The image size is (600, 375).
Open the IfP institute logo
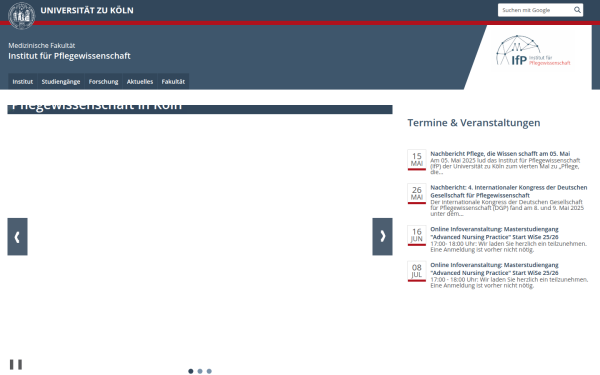click(x=533, y=51)
